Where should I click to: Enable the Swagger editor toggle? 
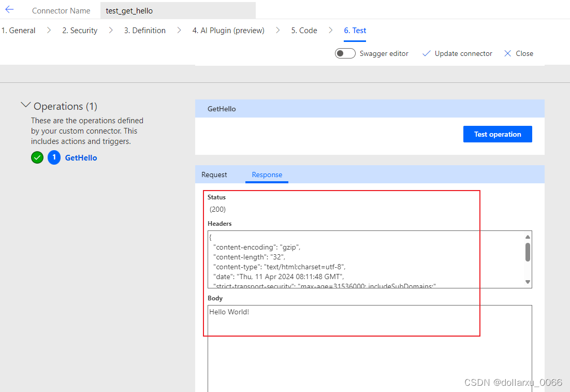(345, 53)
